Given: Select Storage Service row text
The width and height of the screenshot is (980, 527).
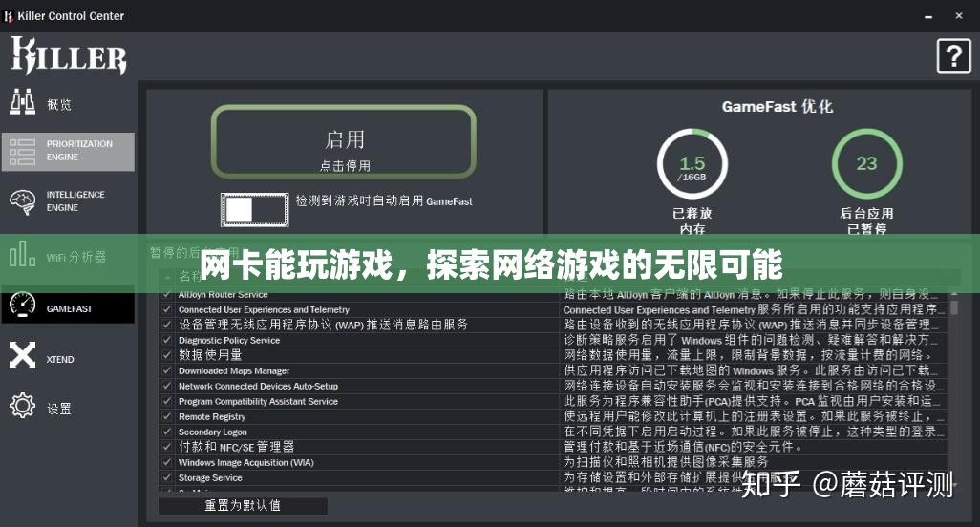Looking at the screenshot, I should coord(210,477).
